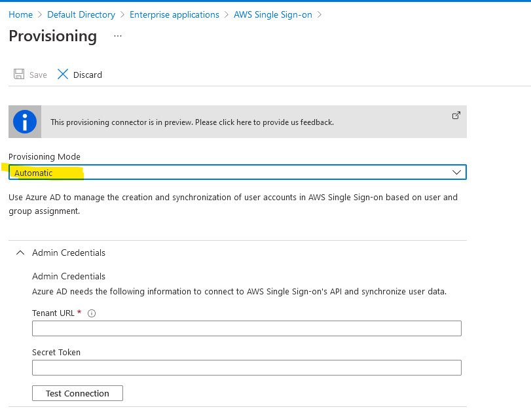Go to Home breadcrumb

coord(21,15)
